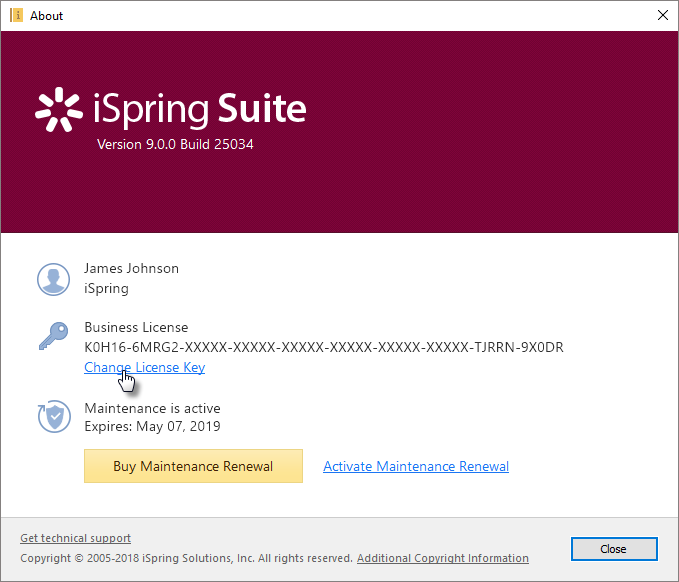This screenshot has width=679, height=582.
Task: Click the maintenance shield icon
Action: [x=54, y=416]
